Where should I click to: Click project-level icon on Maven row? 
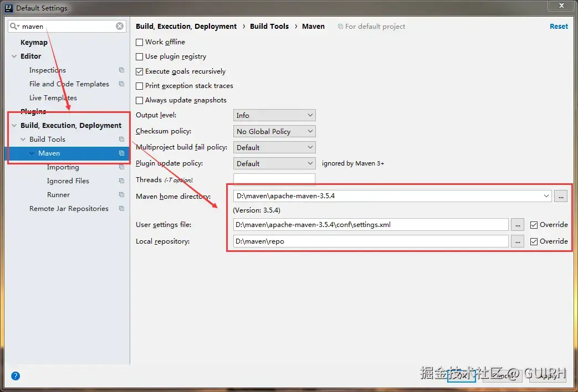pyautogui.click(x=122, y=153)
